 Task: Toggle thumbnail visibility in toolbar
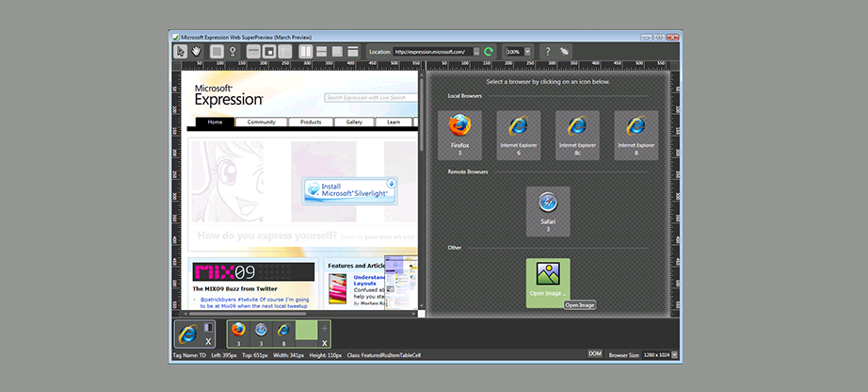click(x=269, y=52)
